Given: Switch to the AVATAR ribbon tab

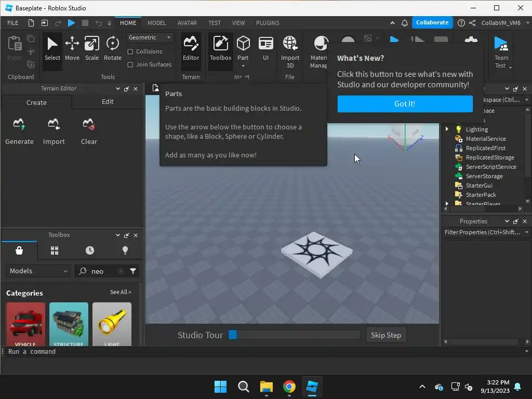Looking at the screenshot, I should [x=187, y=23].
